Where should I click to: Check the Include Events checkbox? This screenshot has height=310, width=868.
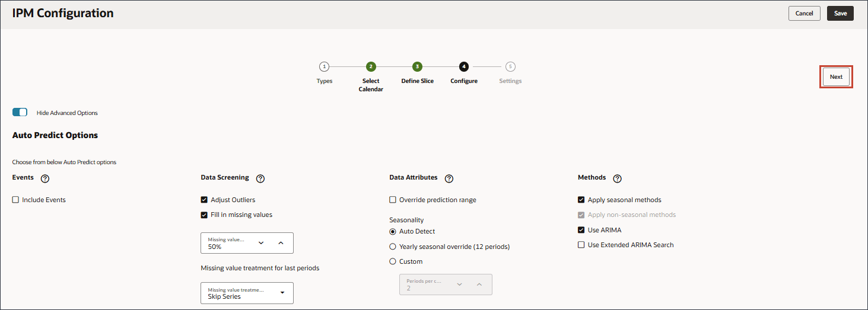click(x=15, y=200)
